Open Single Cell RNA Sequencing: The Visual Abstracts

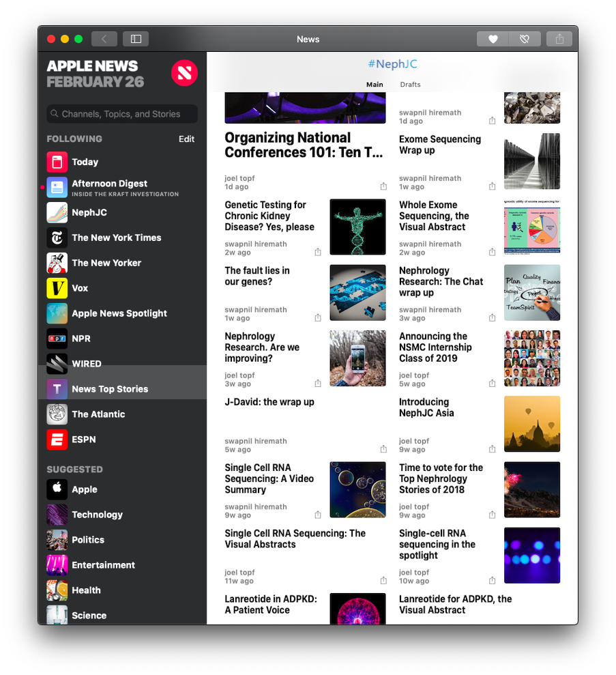point(295,538)
